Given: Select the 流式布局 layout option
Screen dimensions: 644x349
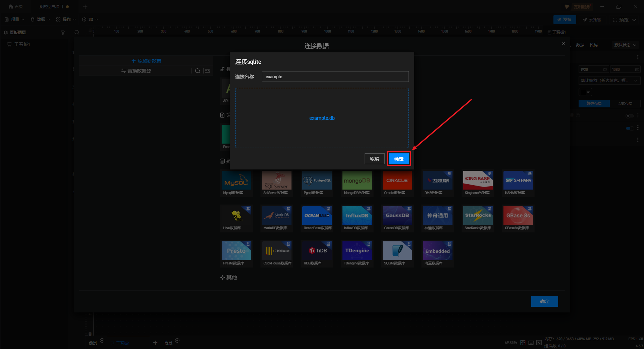Looking at the screenshot, I should point(625,103).
